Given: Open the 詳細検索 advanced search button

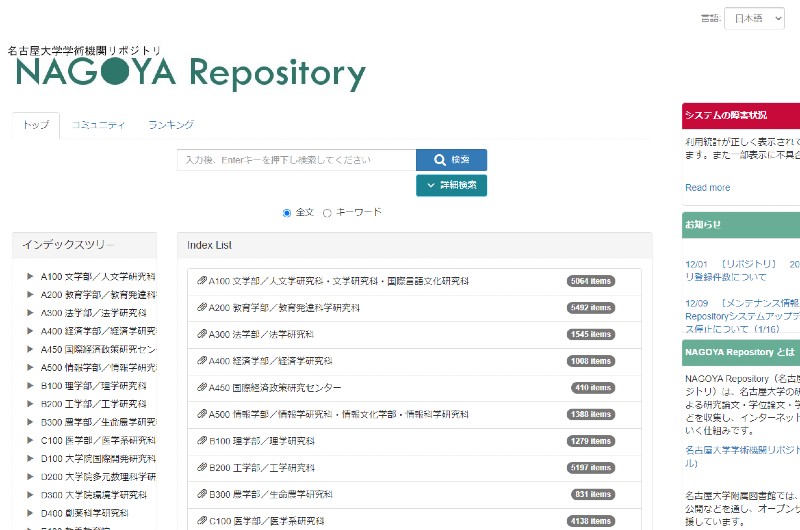Looking at the screenshot, I should [451, 185].
